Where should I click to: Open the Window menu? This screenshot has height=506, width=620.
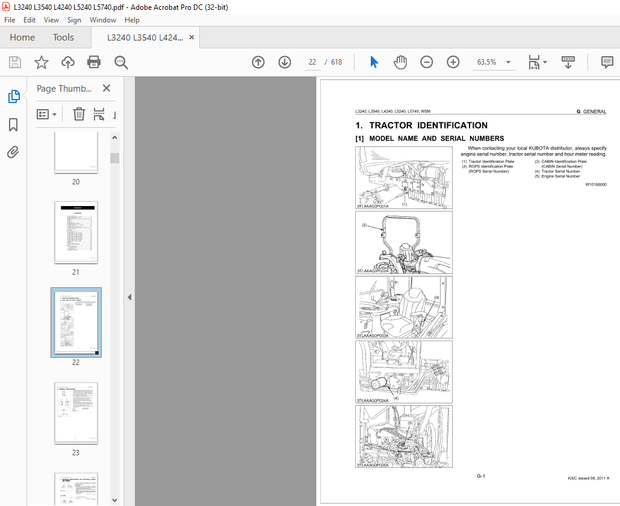coord(103,20)
